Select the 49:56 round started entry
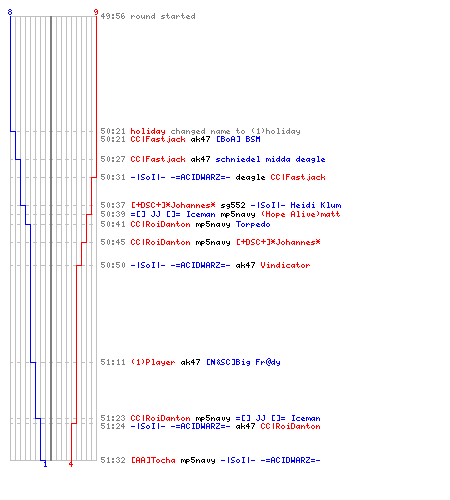450x500 pixels. (x=148, y=16)
